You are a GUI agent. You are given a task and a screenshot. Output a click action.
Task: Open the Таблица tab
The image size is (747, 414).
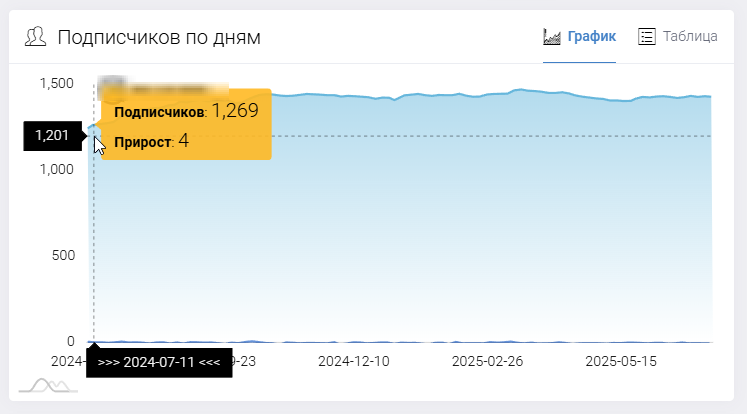tap(690, 37)
